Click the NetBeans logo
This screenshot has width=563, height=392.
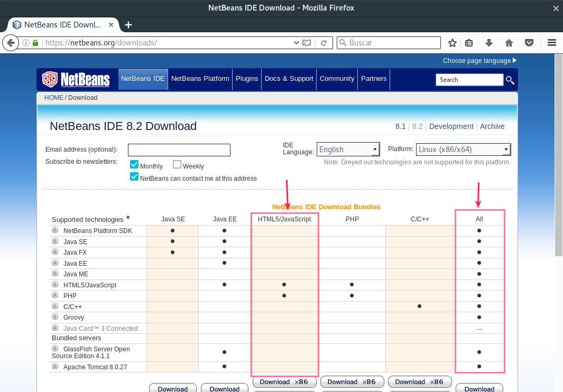click(76, 79)
